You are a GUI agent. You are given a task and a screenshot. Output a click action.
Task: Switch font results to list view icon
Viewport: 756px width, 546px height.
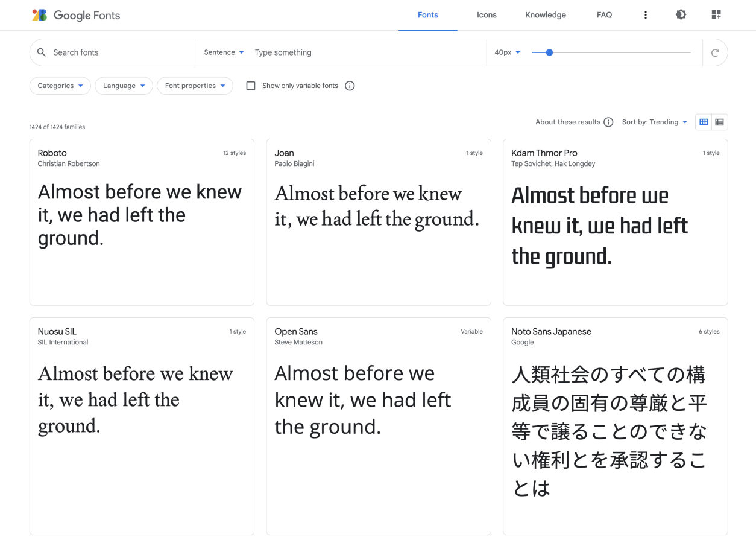click(x=720, y=122)
